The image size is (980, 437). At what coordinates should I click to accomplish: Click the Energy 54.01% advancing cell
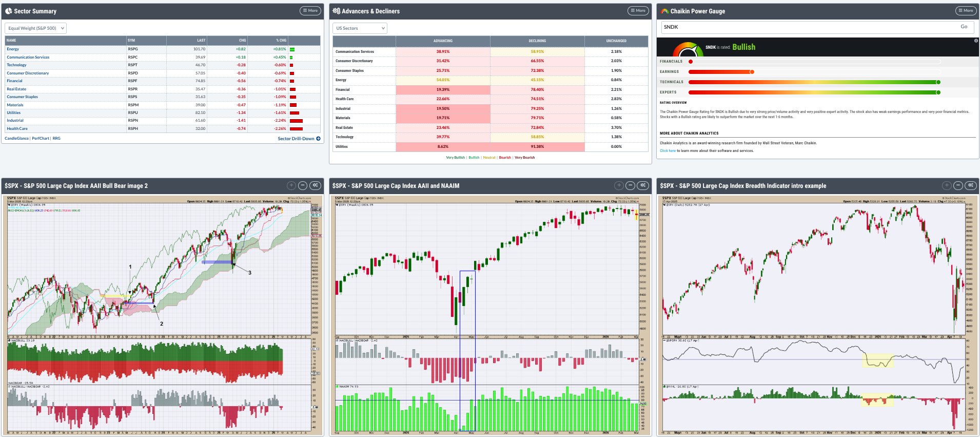(x=443, y=80)
